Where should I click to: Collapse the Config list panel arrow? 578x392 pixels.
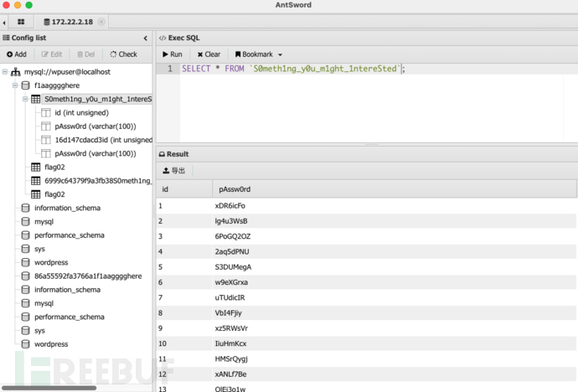click(146, 38)
